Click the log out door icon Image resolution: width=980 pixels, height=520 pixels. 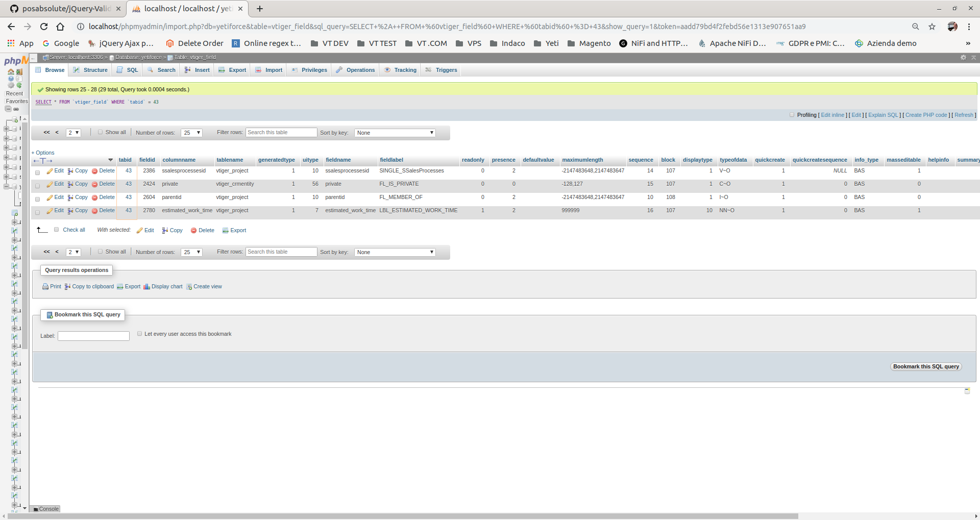tap(19, 72)
